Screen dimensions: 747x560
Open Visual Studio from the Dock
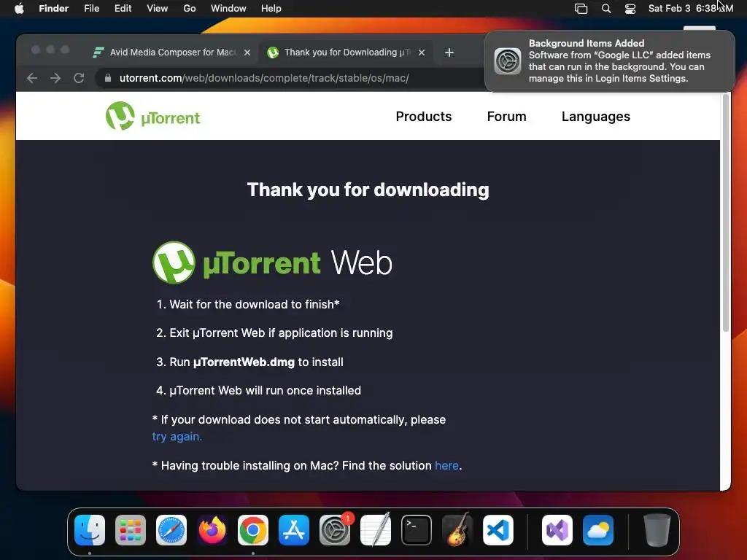(x=557, y=530)
